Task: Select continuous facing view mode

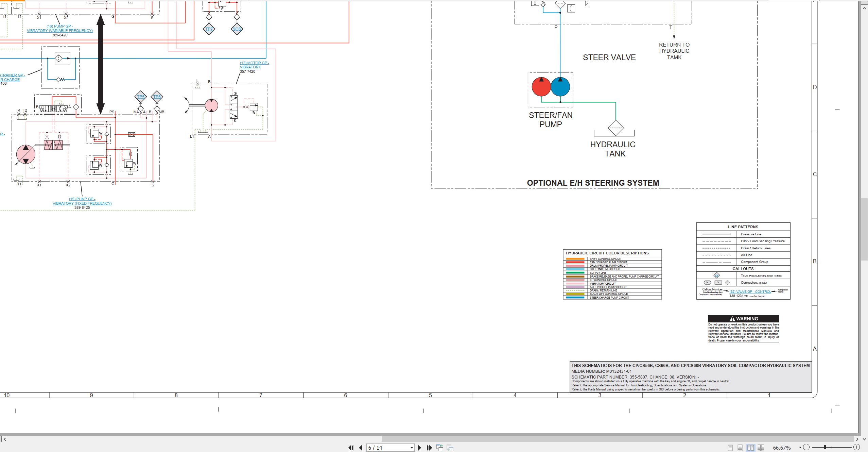Action: tap(761, 448)
